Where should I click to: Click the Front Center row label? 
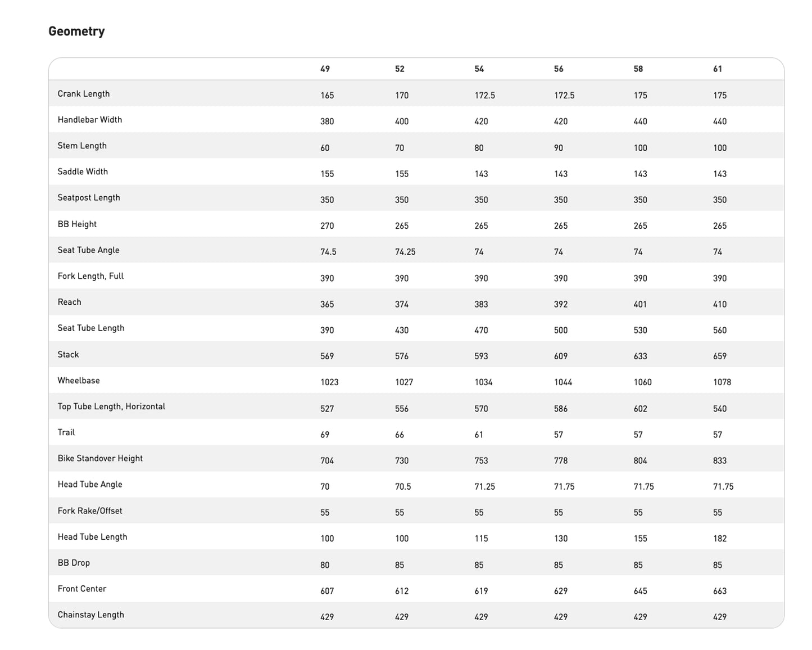pos(82,589)
